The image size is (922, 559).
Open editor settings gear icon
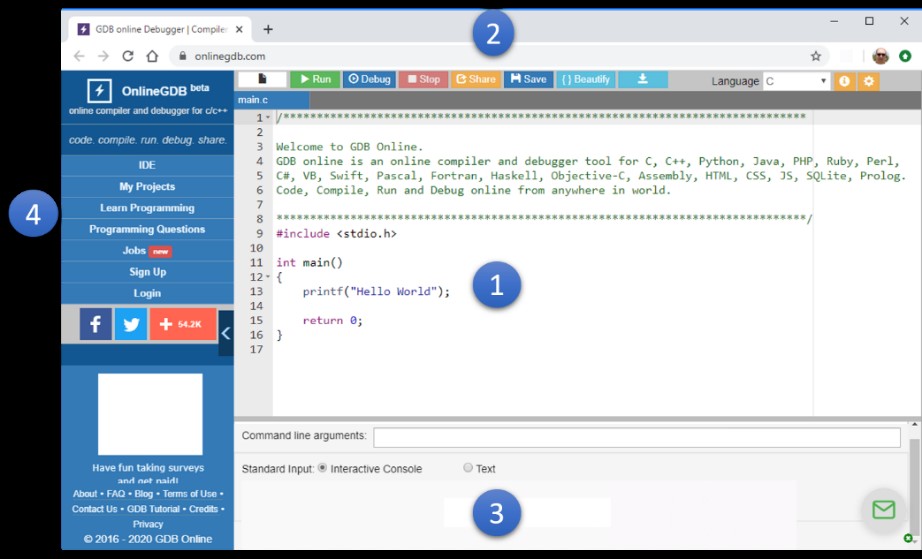(x=868, y=81)
